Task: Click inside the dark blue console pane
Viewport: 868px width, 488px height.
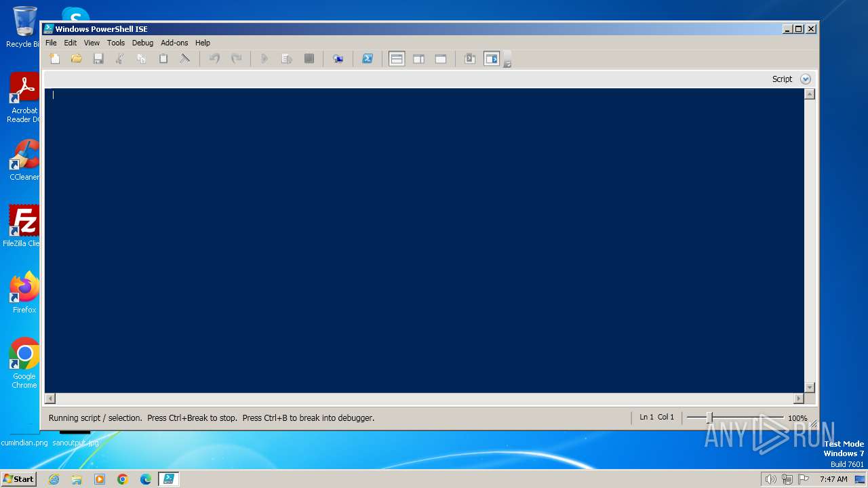Action: click(424, 241)
